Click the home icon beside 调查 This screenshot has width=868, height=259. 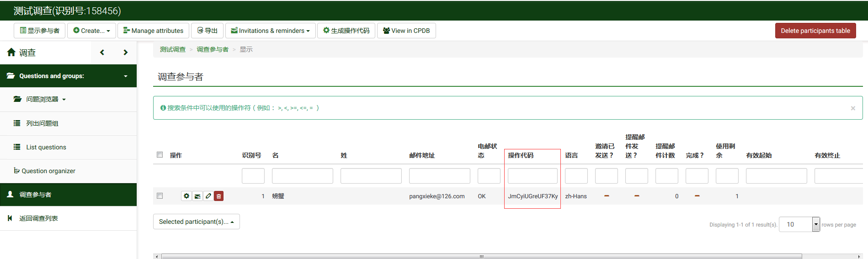[11, 53]
